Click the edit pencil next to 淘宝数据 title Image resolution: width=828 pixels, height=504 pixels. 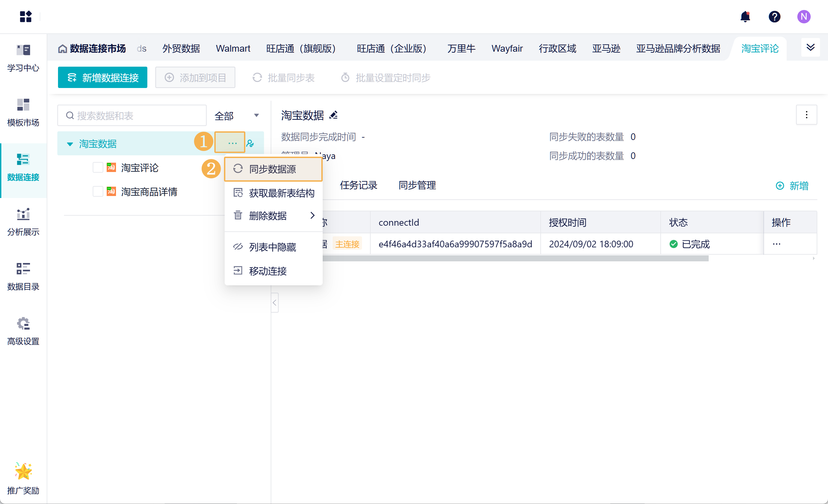click(333, 115)
